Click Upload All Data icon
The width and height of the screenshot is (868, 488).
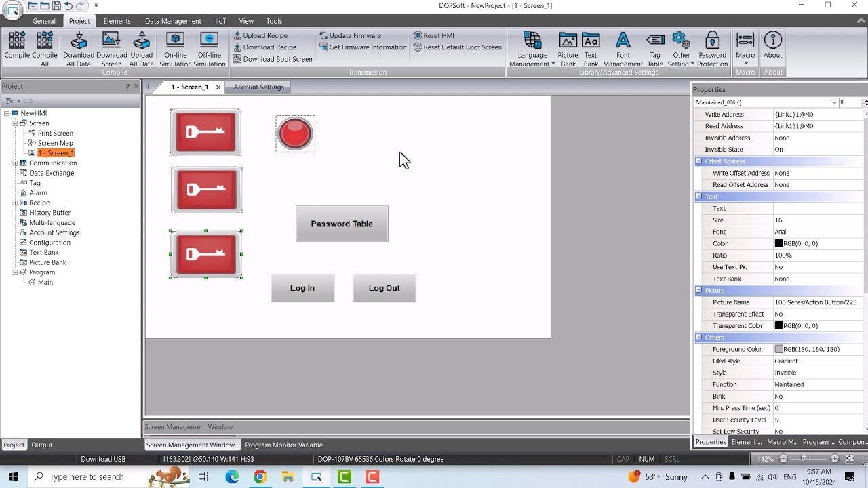141,49
